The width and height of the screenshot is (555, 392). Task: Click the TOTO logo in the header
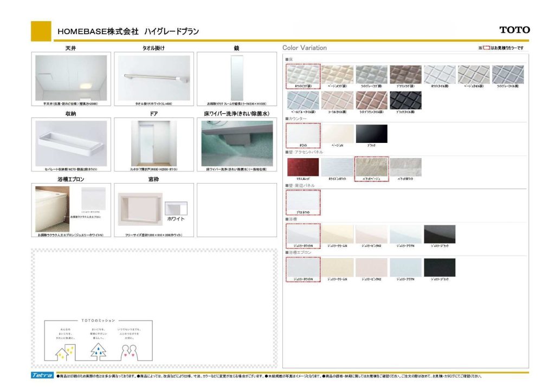(514, 30)
